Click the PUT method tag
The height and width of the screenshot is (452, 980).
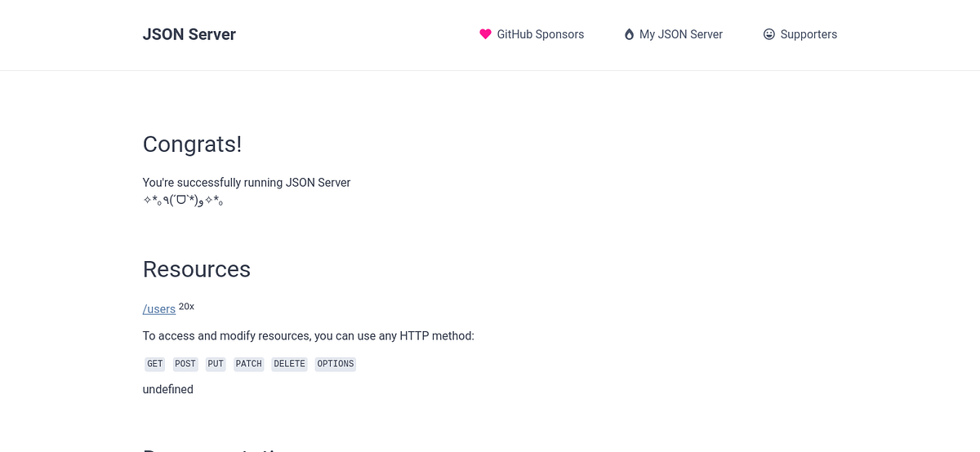(x=216, y=364)
